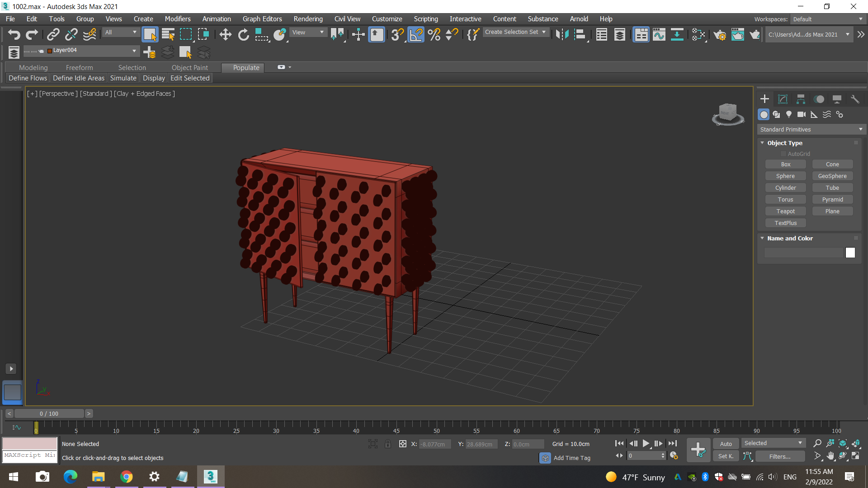Select the Lights category icon

[x=789, y=114]
